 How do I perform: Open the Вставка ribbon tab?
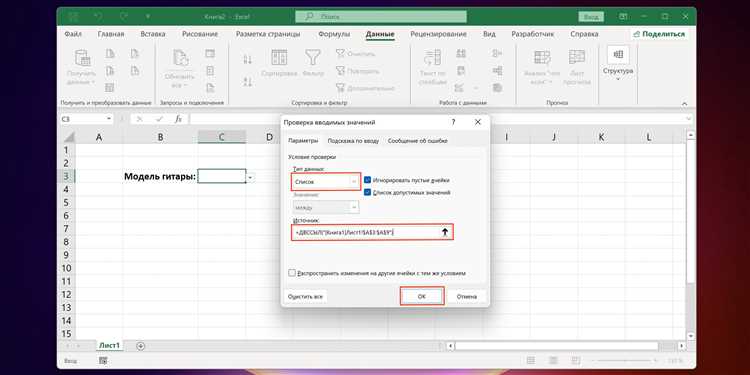153,34
